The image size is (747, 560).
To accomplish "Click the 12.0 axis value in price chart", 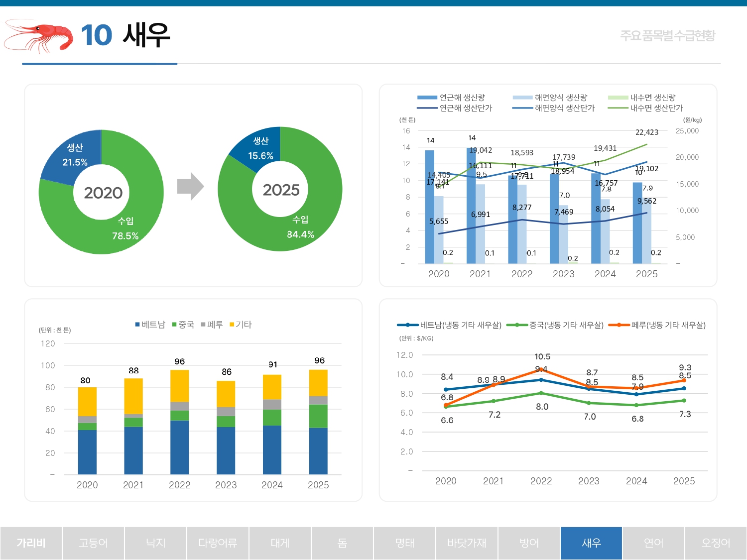I will pos(404,355).
